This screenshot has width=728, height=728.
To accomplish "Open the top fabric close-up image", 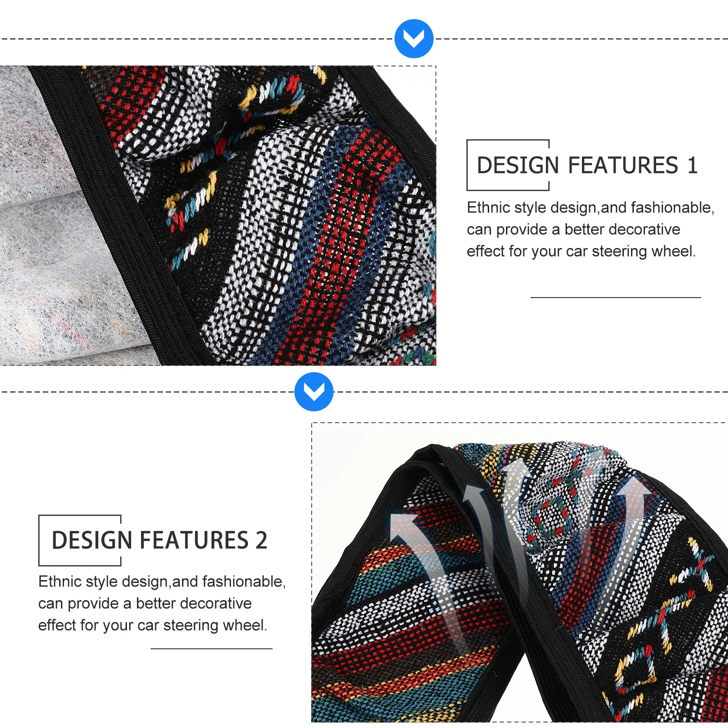I will [x=218, y=215].
